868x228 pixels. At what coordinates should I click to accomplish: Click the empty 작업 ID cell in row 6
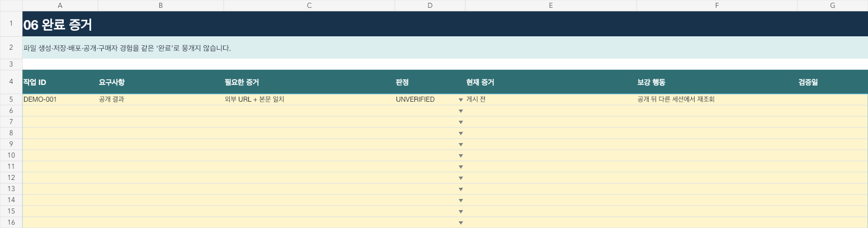coord(60,111)
